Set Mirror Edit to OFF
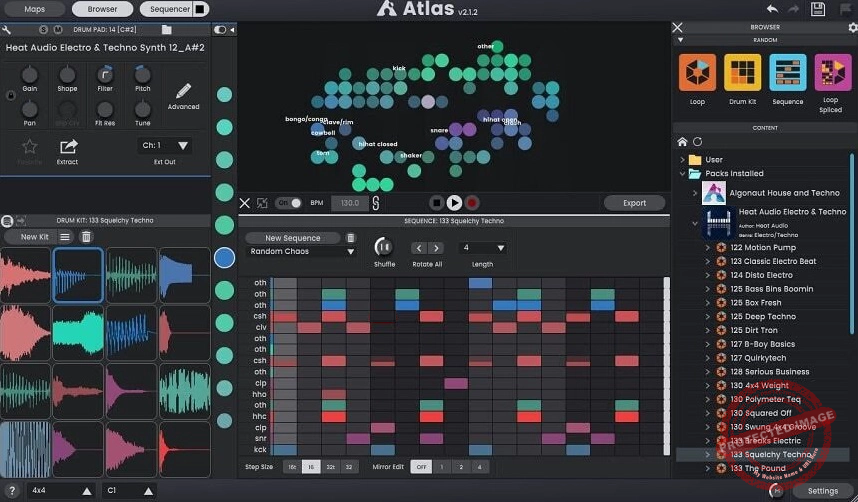Screen dimensions: 858x502 coord(421,467)
